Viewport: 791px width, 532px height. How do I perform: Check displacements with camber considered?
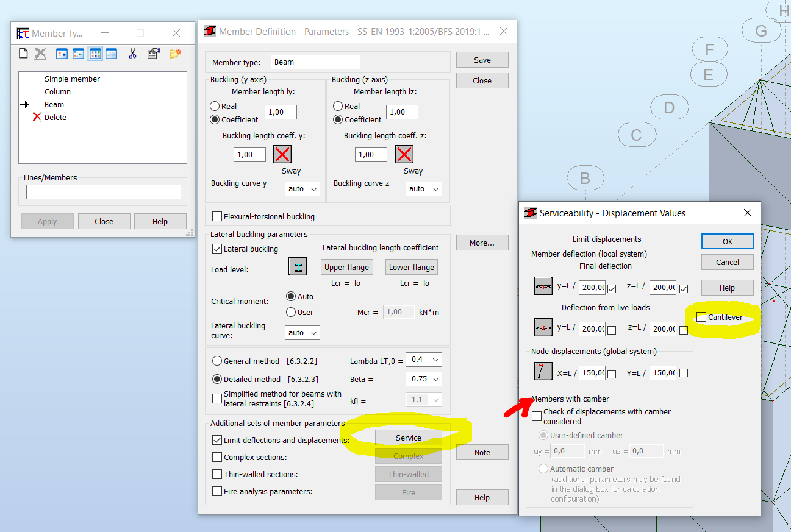tap(536, 416)
